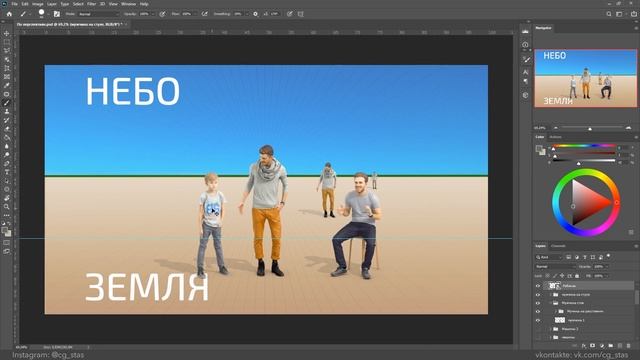Select the Hand tool

click(x=7, y=198)
